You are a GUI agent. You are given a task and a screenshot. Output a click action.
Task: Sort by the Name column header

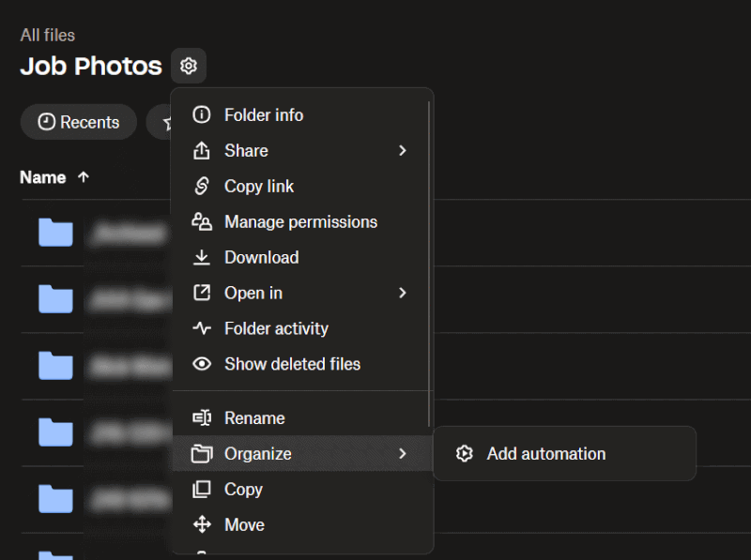pyautogui.click(x=43, y=177)
